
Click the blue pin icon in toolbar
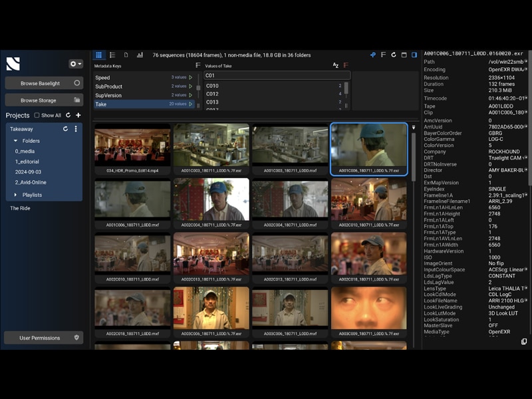pyautogui.click(x=373, y=55)
